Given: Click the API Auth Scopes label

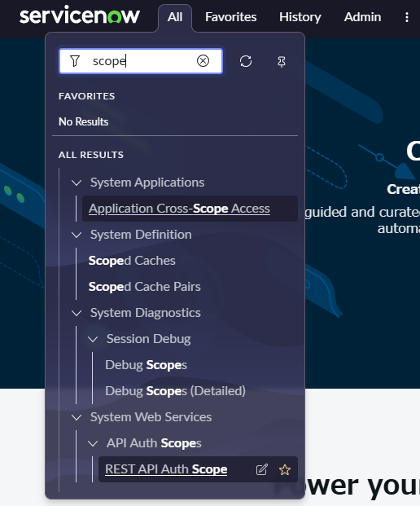Looking at the screenshot, I should click(x=154, y=443).
